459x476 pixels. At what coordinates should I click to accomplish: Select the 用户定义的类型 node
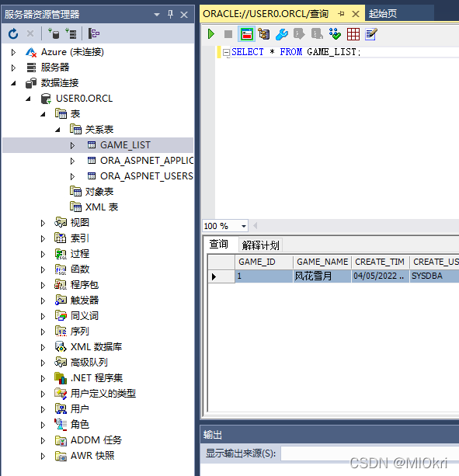click(x=103, y=394)
